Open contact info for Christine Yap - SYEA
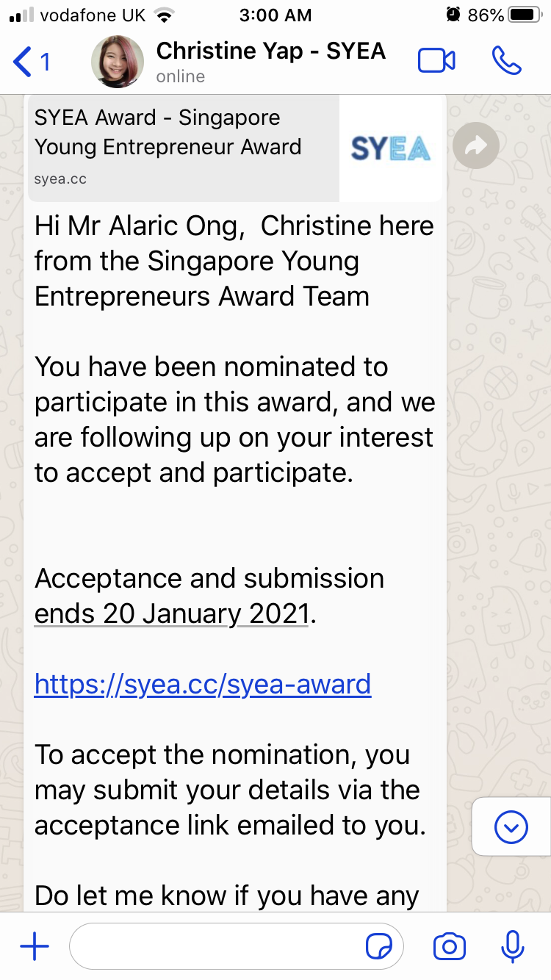 pos(270,51)
